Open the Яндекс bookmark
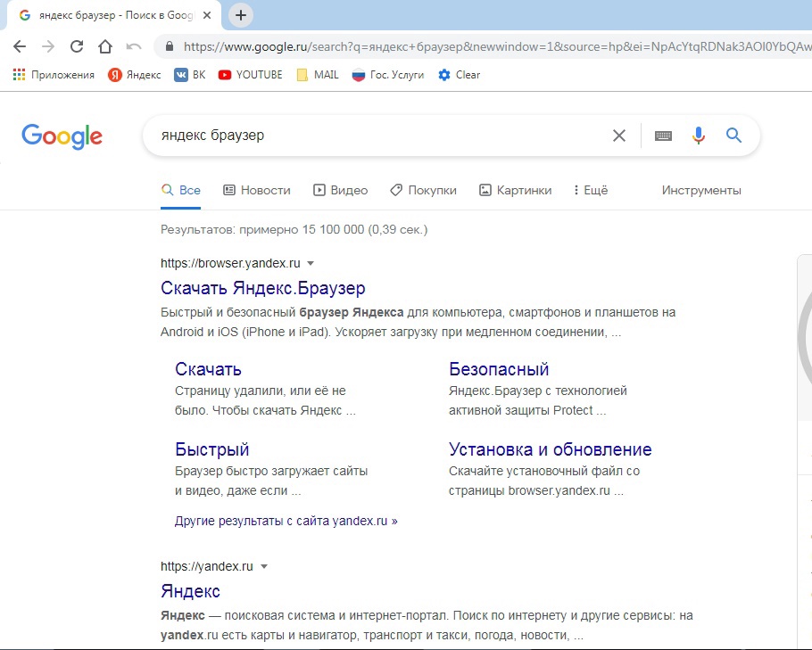The image size is (812, 650). tap(135, 75)
